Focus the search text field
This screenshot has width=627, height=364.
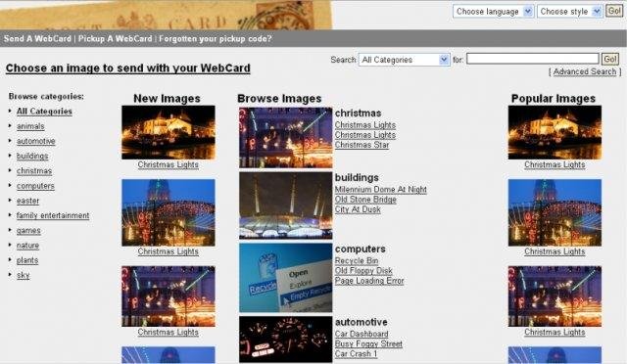pyautogui.click(x=533, y=59)
